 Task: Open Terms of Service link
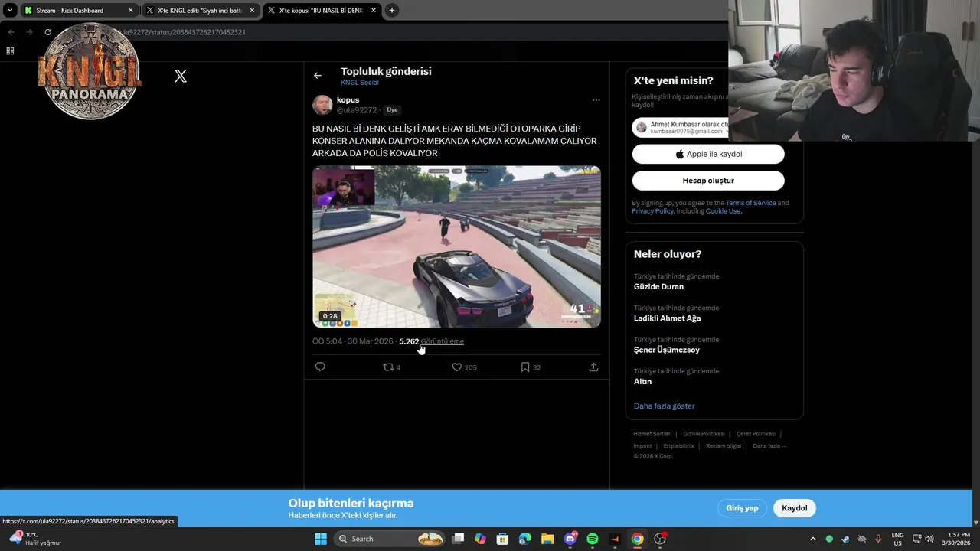(750, 203)
